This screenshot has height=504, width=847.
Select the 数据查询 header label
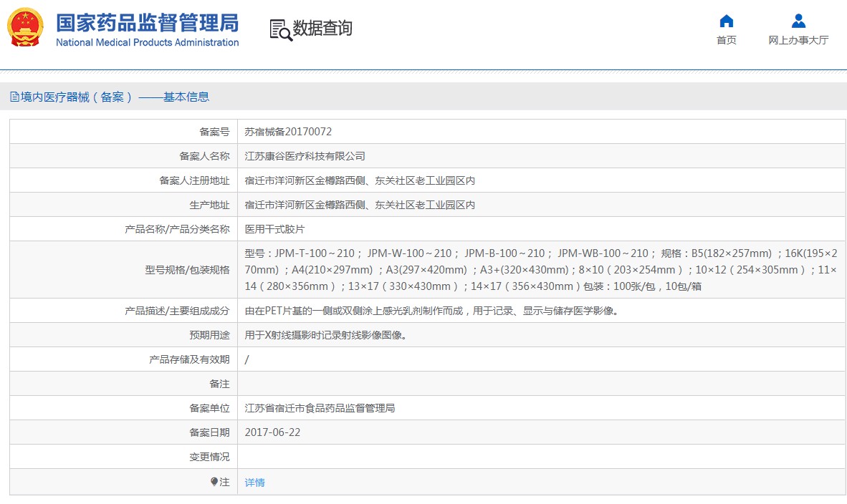(321, 29)
